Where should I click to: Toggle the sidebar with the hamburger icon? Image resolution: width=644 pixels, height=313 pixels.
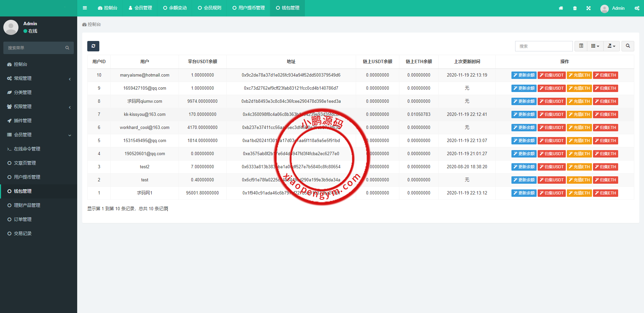click(85, 8)
